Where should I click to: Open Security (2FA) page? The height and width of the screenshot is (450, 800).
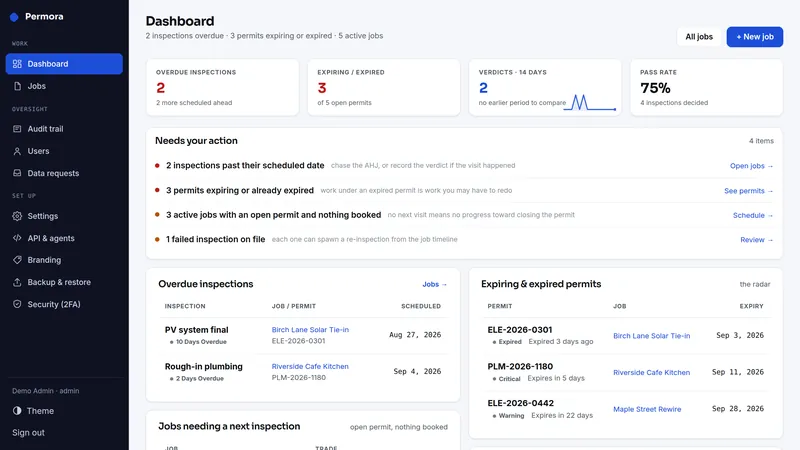pos(64,305)
